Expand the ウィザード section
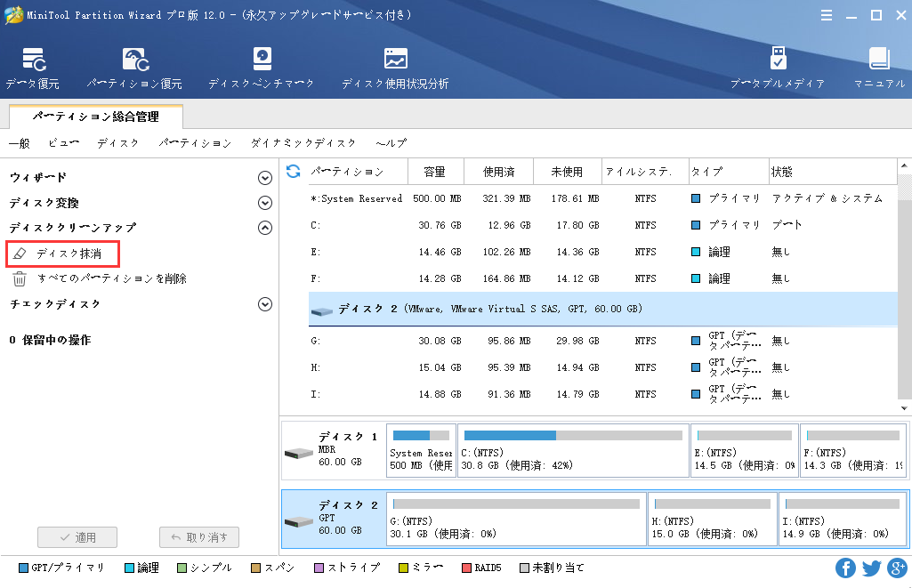This screenshot has width=912, height=588. 265,178
